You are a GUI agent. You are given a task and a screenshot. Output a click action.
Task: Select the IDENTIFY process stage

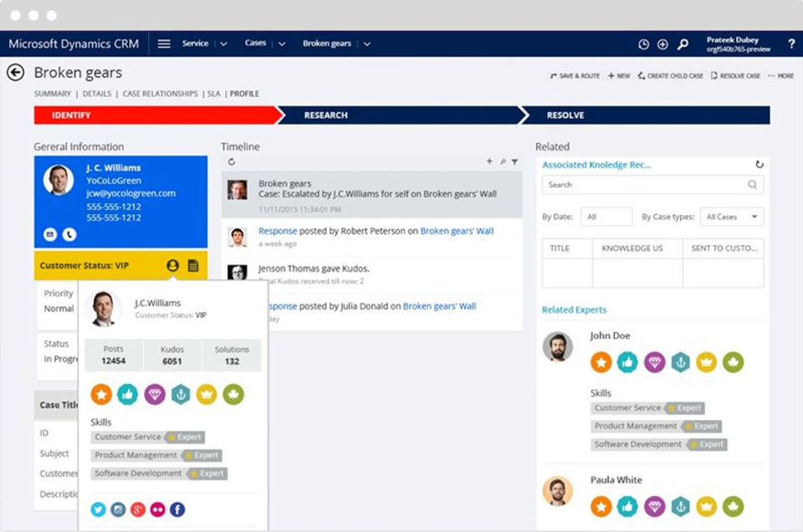coord(156,115)
